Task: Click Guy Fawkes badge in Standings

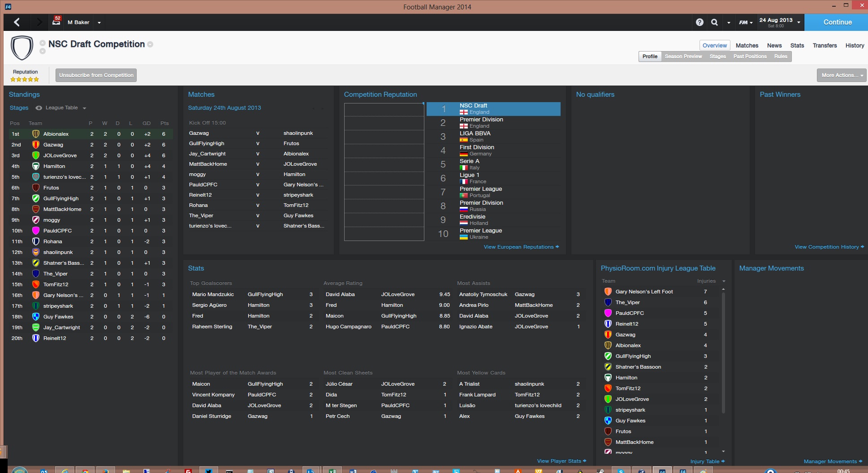Action: click(x=36, y=317)
